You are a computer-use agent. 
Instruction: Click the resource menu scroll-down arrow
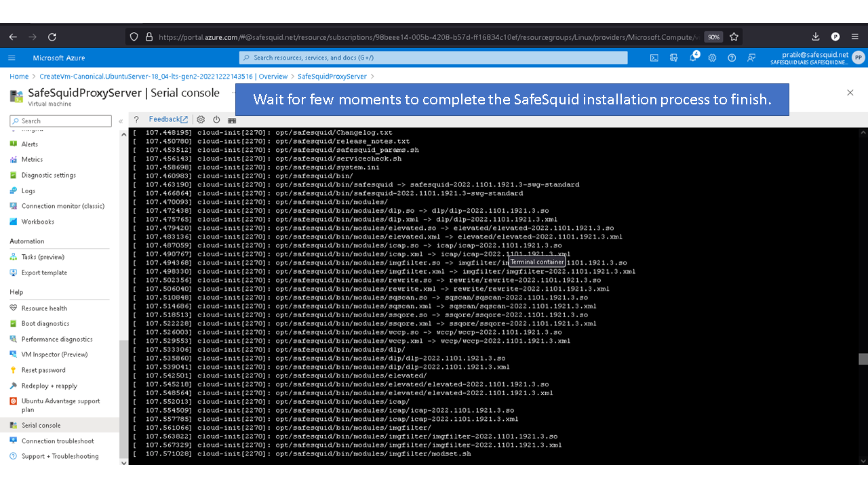pos(123,462)
